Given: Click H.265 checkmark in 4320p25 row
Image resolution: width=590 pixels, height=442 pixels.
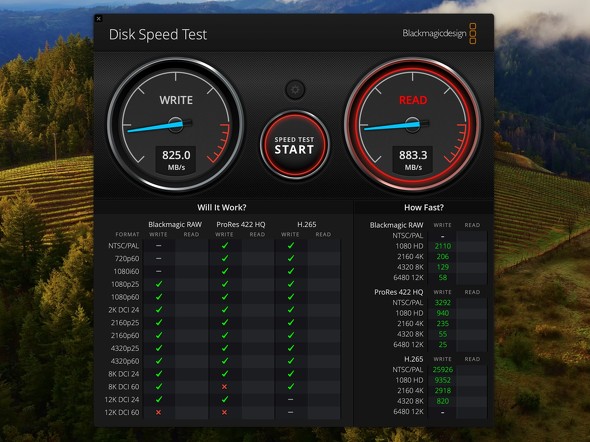Looking at the screenshot, I should point(290,348).
